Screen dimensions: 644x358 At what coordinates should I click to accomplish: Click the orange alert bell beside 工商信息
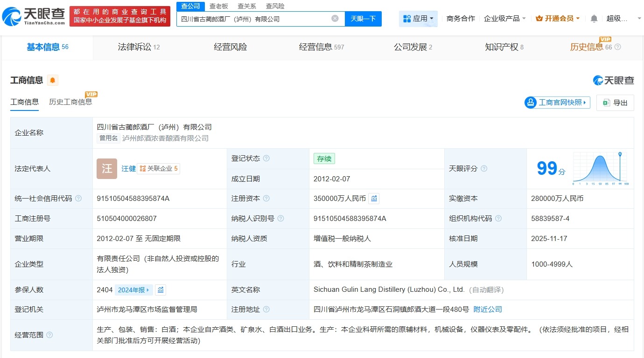(53, 80)
